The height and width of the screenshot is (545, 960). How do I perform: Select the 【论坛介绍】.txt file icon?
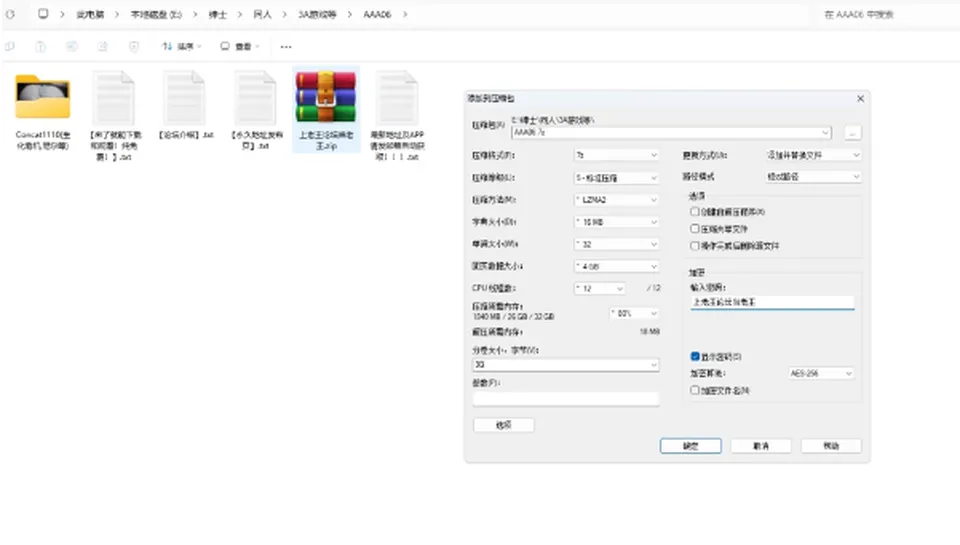tap(184, 97)
